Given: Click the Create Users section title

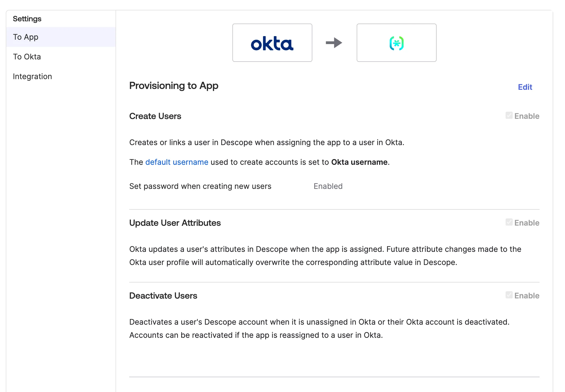Looking at the screenshot, I should tap(155, 116).
